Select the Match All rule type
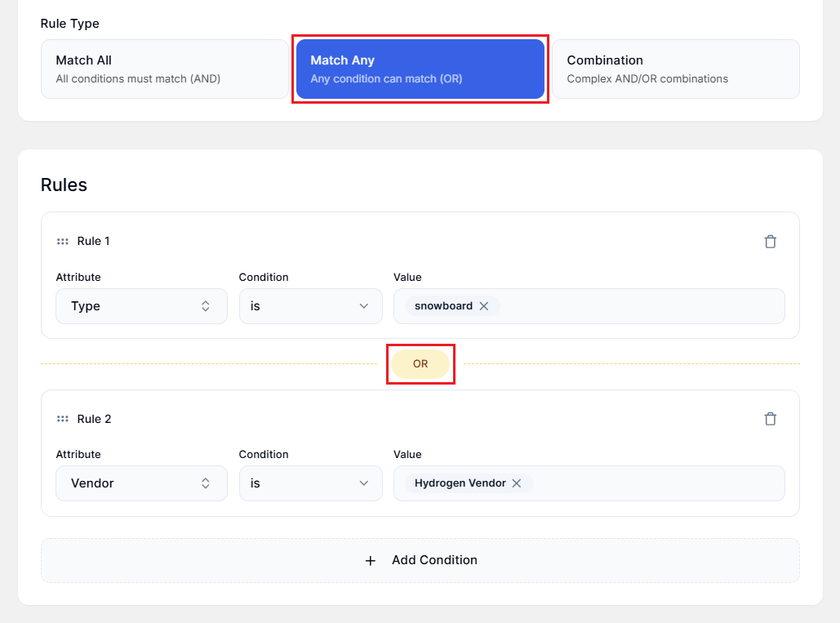 pos(163,69)
